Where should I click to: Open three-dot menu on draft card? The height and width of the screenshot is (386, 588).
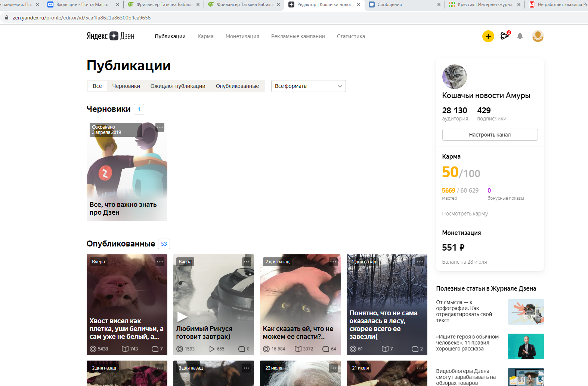160,127
